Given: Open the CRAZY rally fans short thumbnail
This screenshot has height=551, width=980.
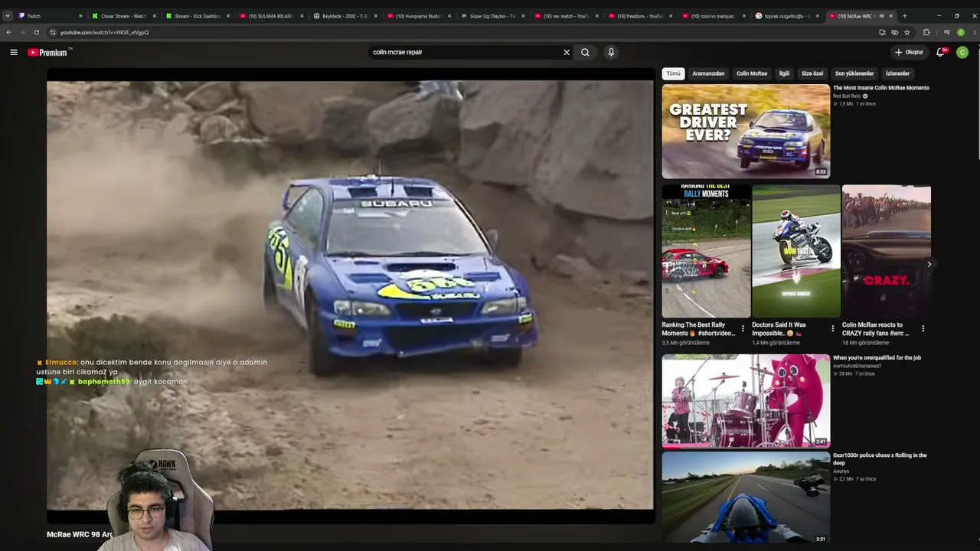Looking at the screenshot, I should [x=887, y=251].
